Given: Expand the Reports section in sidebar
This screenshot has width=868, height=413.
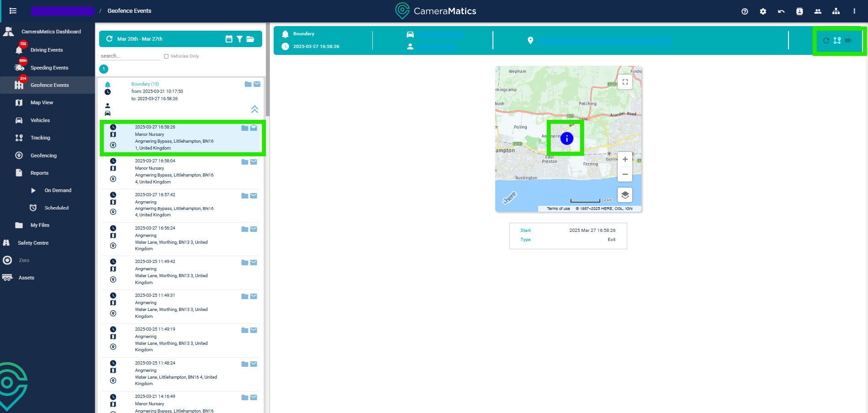Looking at the screenshot, I should (39, 173).
